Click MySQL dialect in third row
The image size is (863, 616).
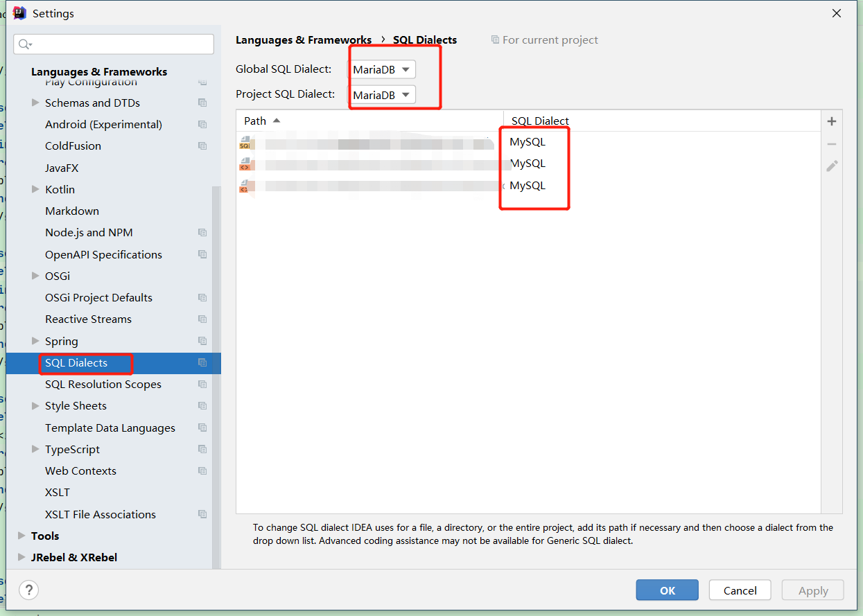click(528, 186)
